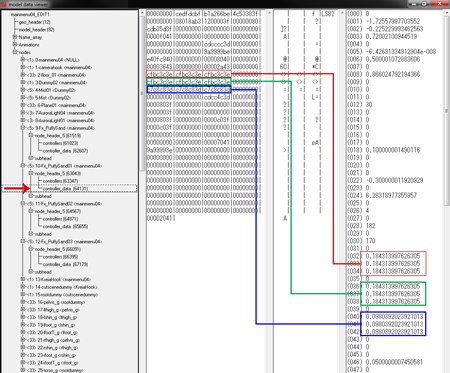Click value row (001) -1.72557997703552

click(x=384, y=21)
